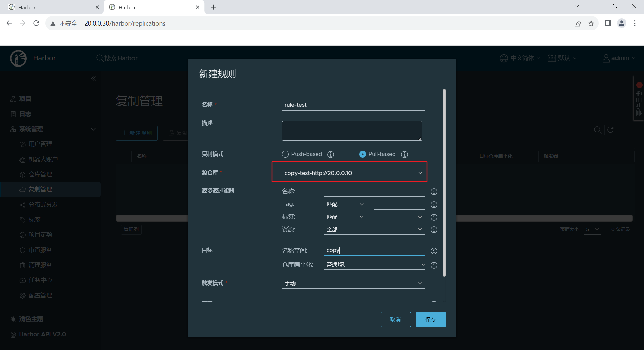Close the first Harbor tab

coord(97,7)
